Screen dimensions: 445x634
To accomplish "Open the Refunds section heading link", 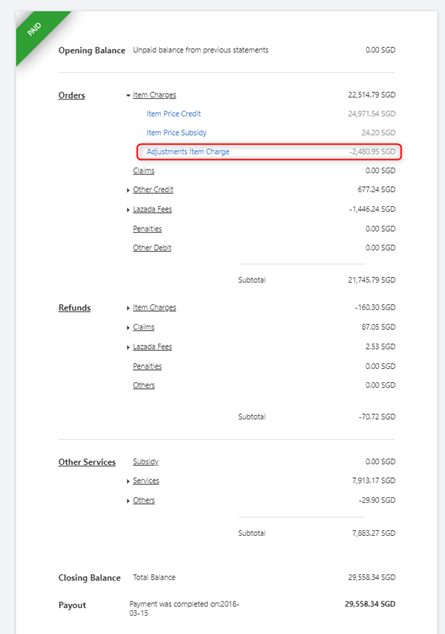I will pos(74,308).
